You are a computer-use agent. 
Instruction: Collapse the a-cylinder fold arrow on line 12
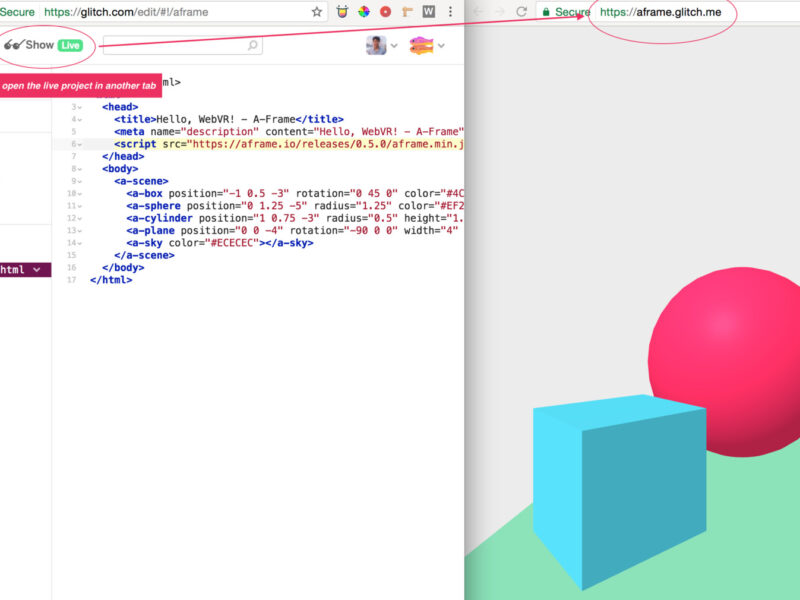coord(80,218)
